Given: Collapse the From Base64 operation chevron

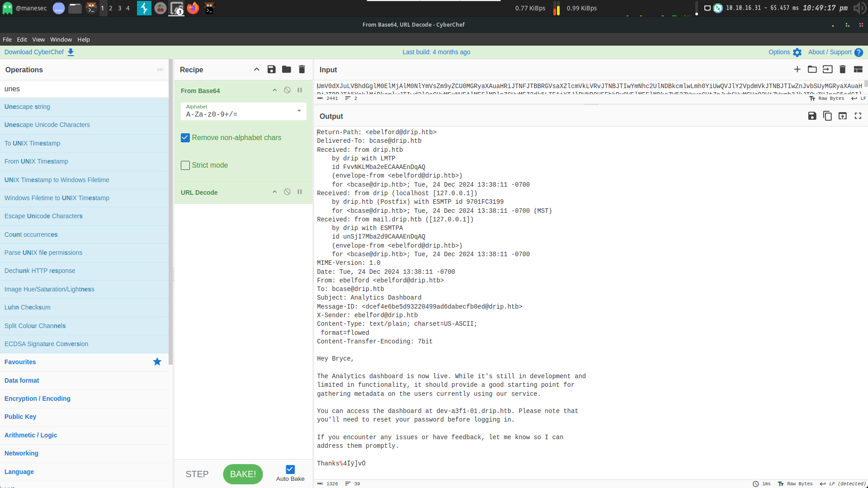Looking at the screenshot, I should [x=274, y=90].
